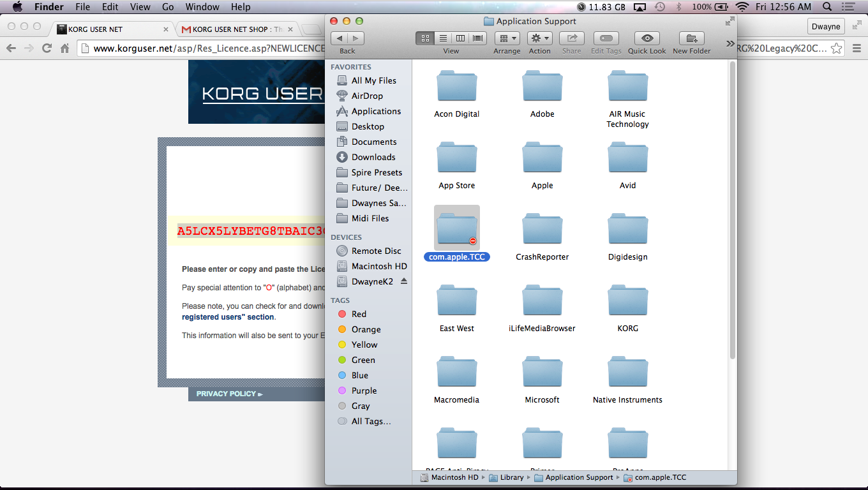This screenshot has height=490, width=868.
Task: Click Chrome's home button
Action: click(64, 48)
